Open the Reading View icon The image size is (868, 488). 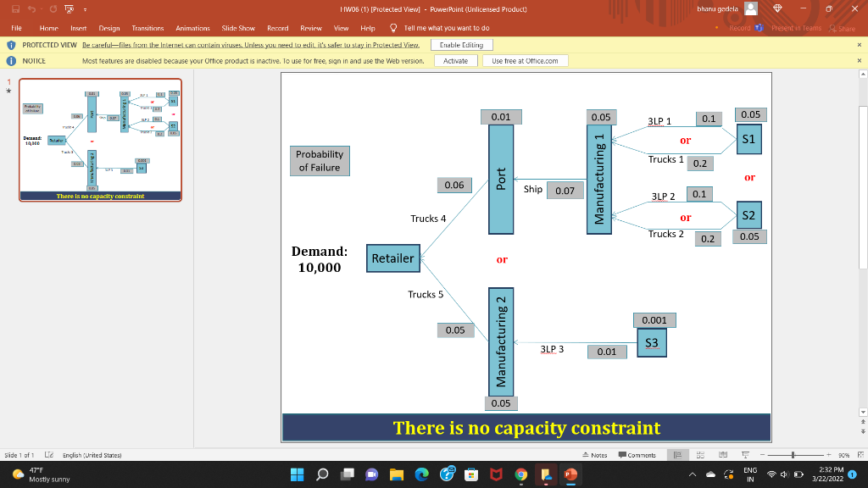point(723,454)
